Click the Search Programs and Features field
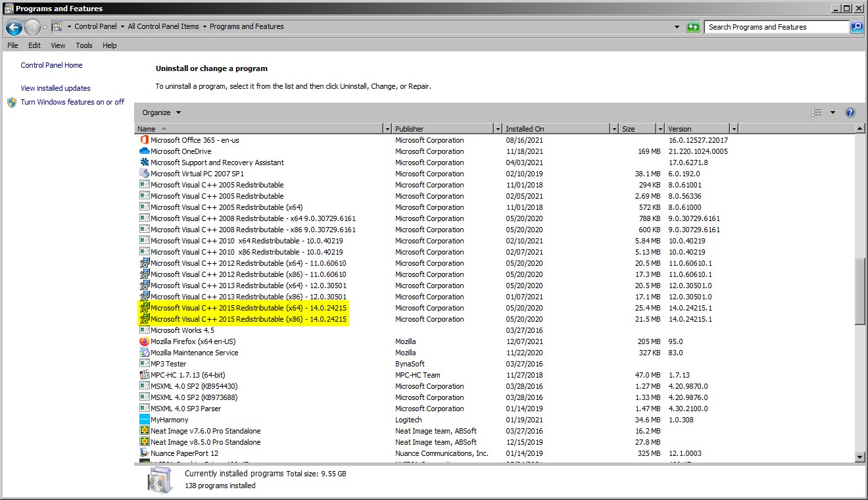Screen dimensions: 868x500 (x=776, y=27)
